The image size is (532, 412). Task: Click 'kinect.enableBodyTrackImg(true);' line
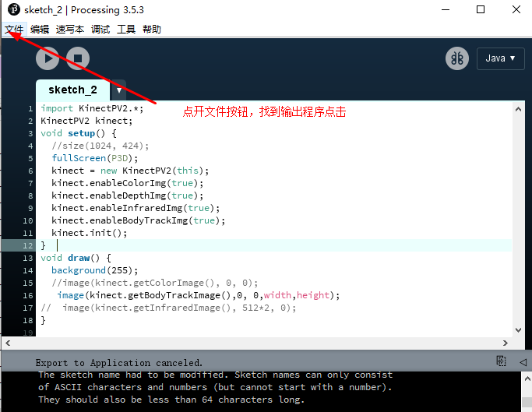coord(138,220)
